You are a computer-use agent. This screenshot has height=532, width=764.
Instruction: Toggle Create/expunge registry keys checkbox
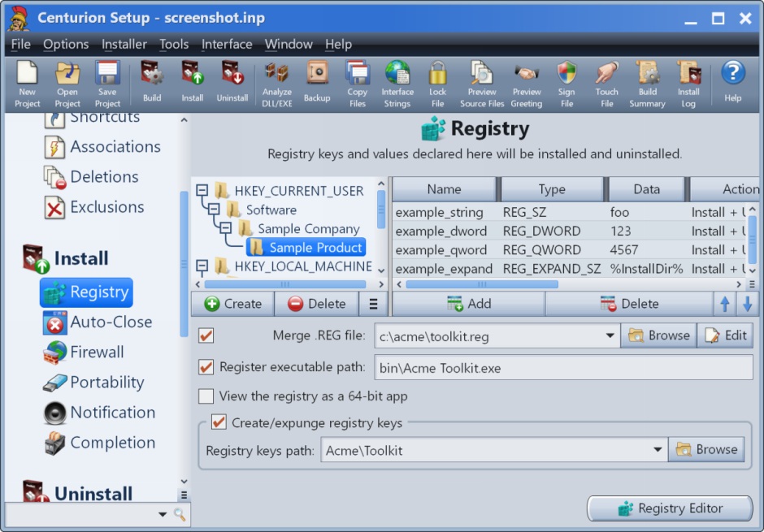tap(219, 422)
